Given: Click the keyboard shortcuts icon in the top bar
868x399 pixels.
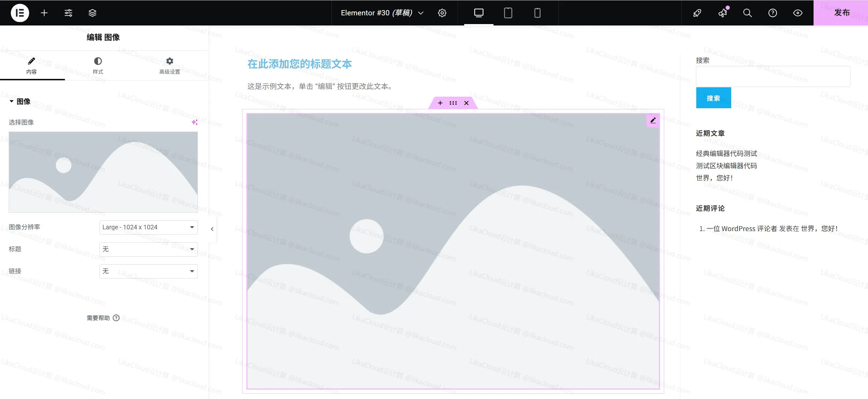Looking at the screenshot, I should pyautogui.click(x=697, y=13).
